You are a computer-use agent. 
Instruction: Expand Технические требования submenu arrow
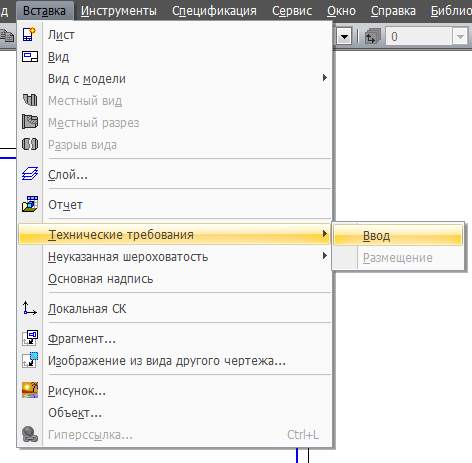tap(325, 234)
